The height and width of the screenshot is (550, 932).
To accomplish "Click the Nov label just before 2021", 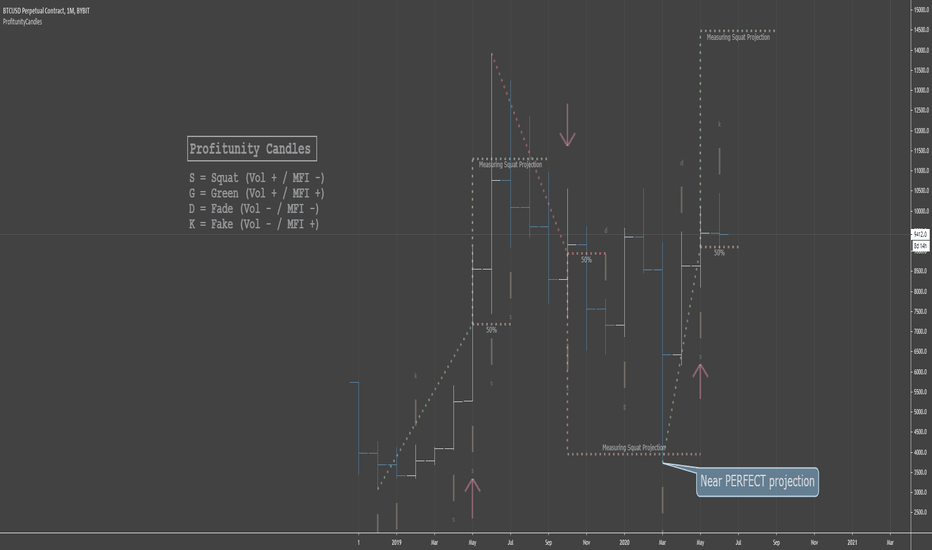I will 814,542.
